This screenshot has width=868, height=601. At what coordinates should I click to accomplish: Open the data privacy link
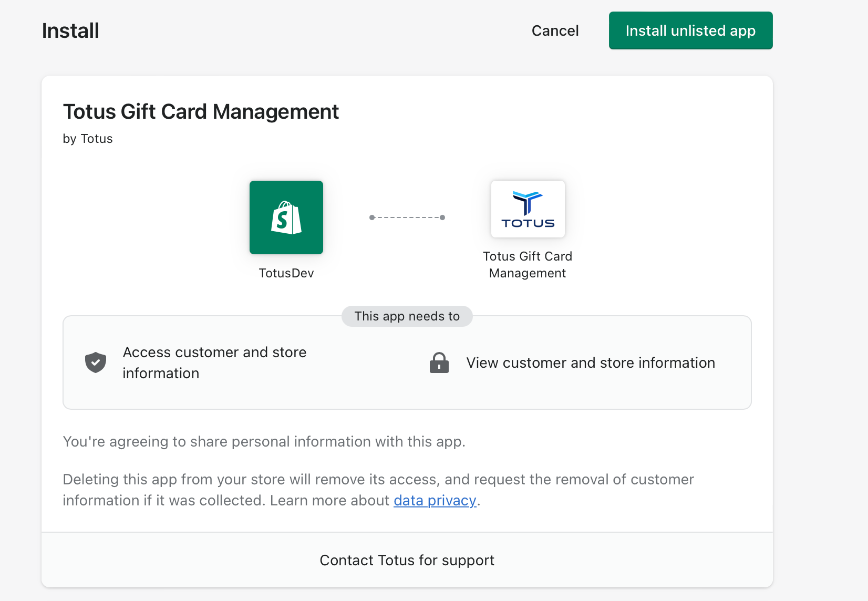435,500
